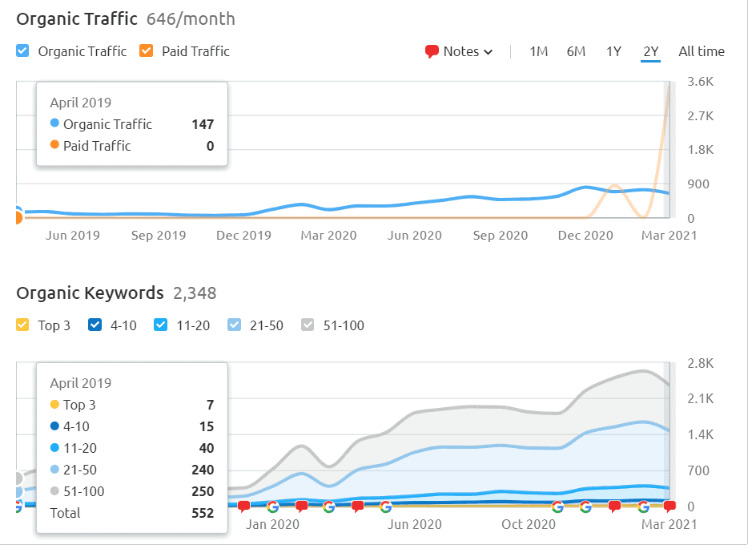Click the 2,348 keywords count
Screen dimensions: 756x557
click(x=195, y=293)
